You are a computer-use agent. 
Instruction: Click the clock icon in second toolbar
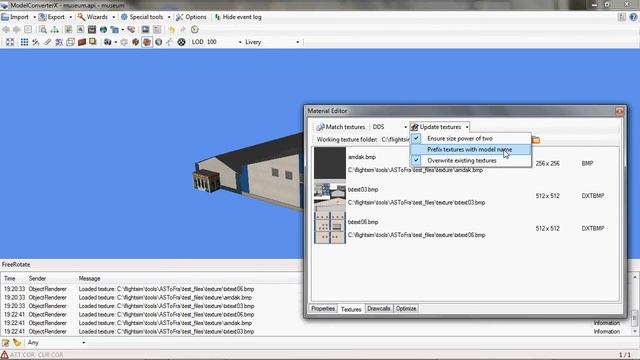pyautogui.click(x=195, y=29)
